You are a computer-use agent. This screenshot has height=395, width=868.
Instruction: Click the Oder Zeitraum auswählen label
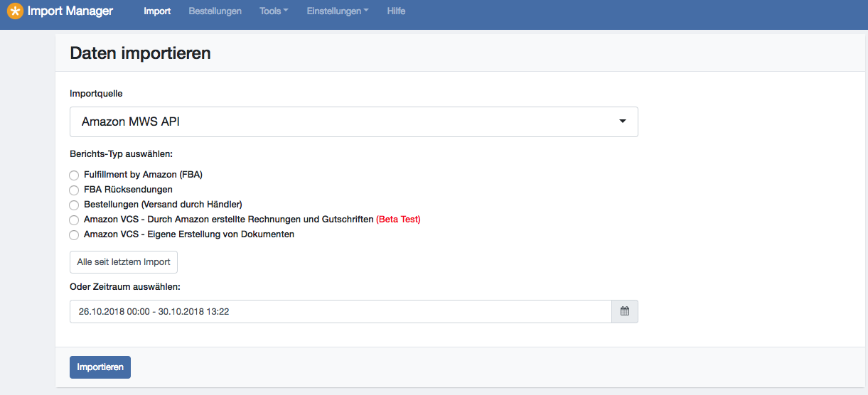click(x=125, y=287)
